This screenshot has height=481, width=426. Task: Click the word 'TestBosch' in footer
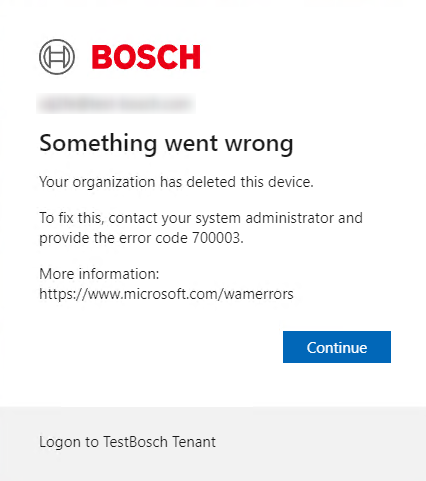pos(135,442)
